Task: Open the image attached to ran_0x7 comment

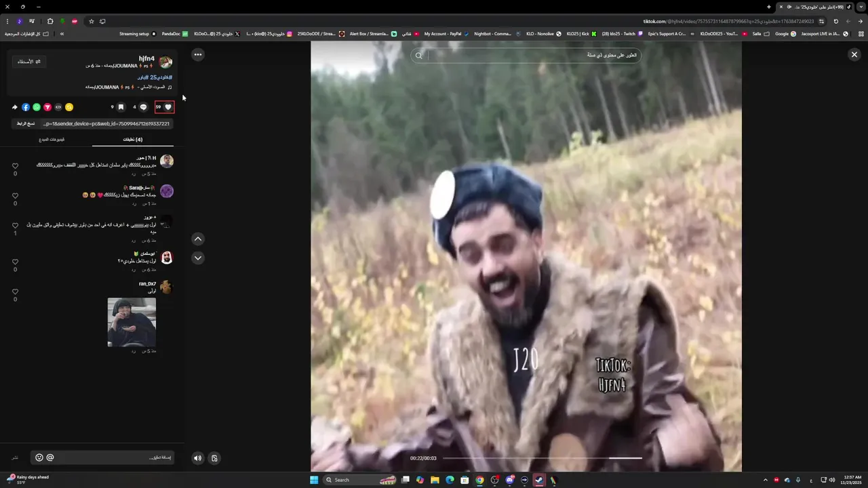Action: pos(132,322)
